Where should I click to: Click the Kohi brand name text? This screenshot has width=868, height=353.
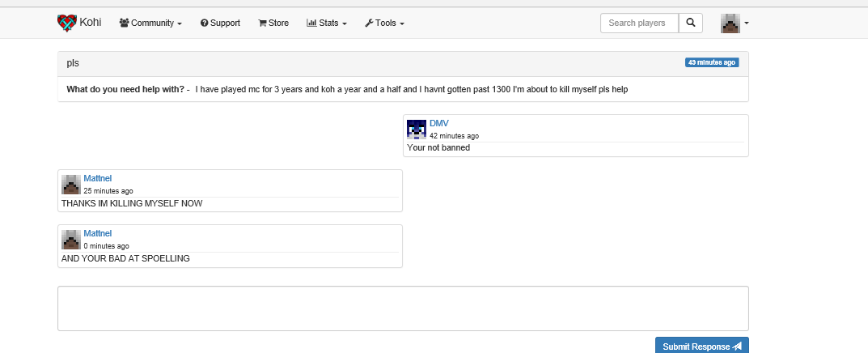pyautogui.click(x=91, y=23)
